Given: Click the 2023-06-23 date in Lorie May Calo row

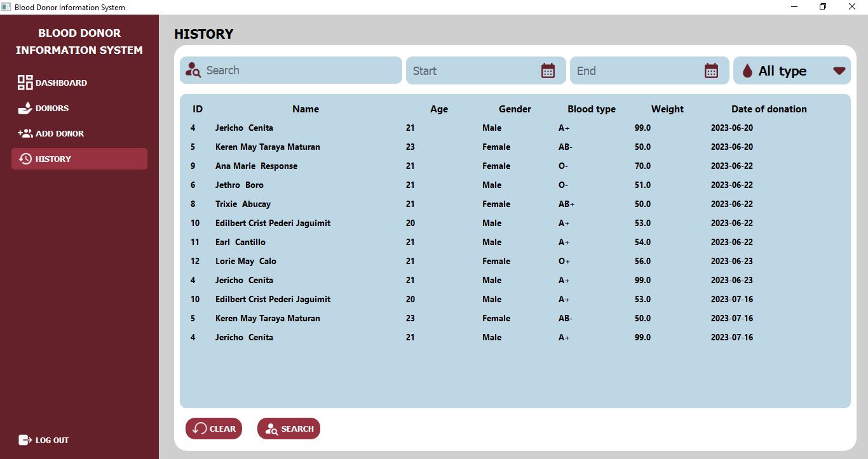Looking at the screenshot, I should click(732, 261).
